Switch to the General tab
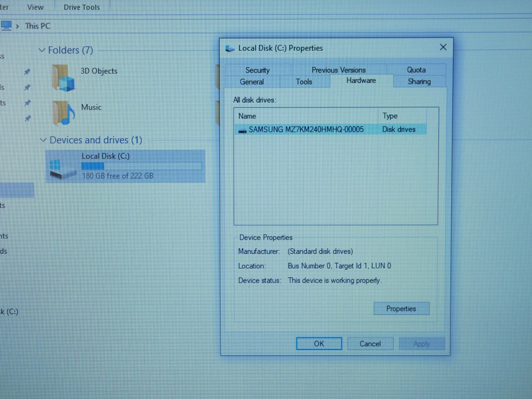 coord(252,82)
